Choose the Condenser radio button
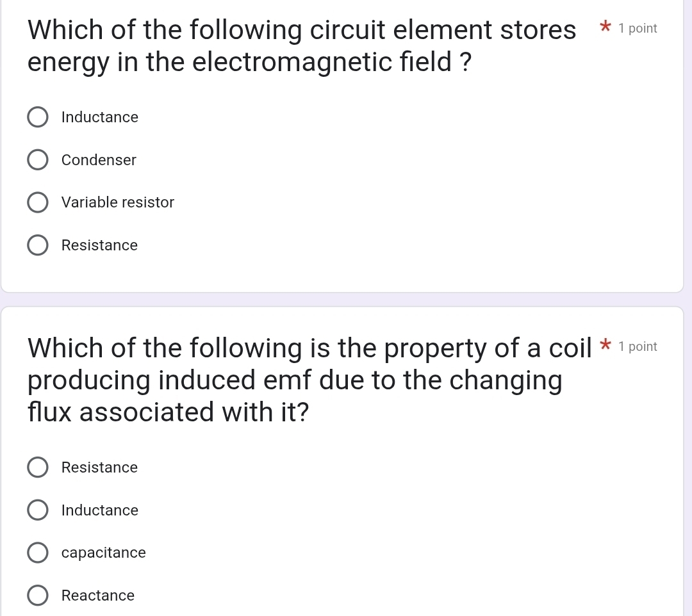Image resolution: width=692 pixels, height=616 pixels. (x=38, y=160)
